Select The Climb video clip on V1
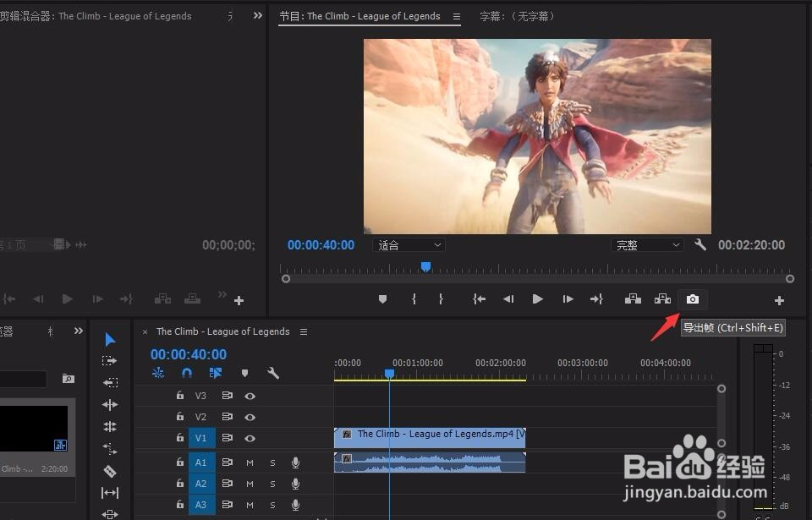The height and width of the screenshot is (520, 812). 430,438
